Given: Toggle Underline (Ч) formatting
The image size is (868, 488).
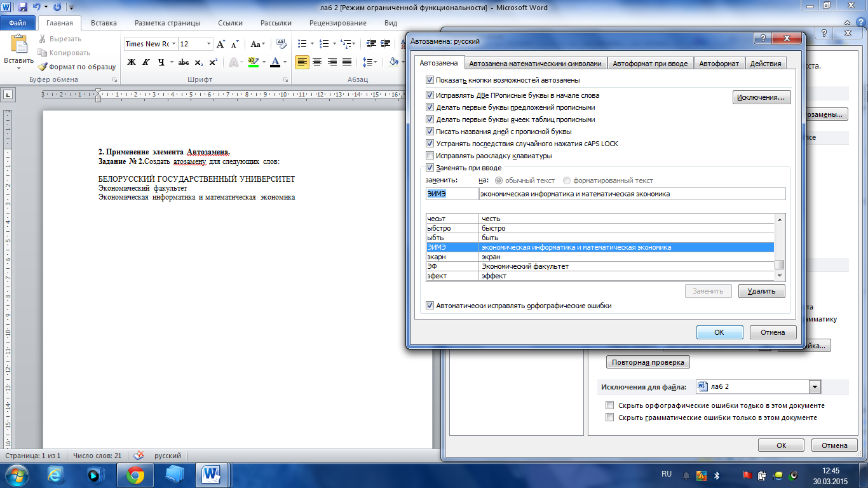Looking at the screenshot, I should tap(161, 62).
